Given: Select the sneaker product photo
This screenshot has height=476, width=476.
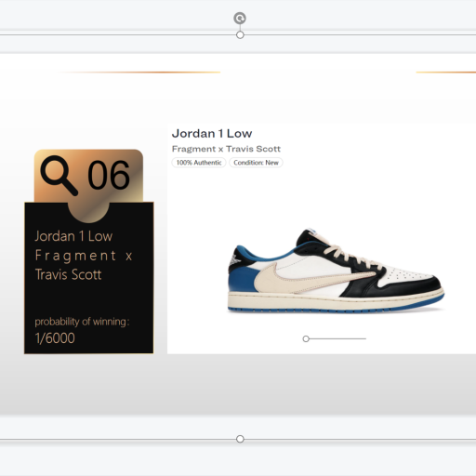Looking at the screenshot, I should click(x=336, y=271).
